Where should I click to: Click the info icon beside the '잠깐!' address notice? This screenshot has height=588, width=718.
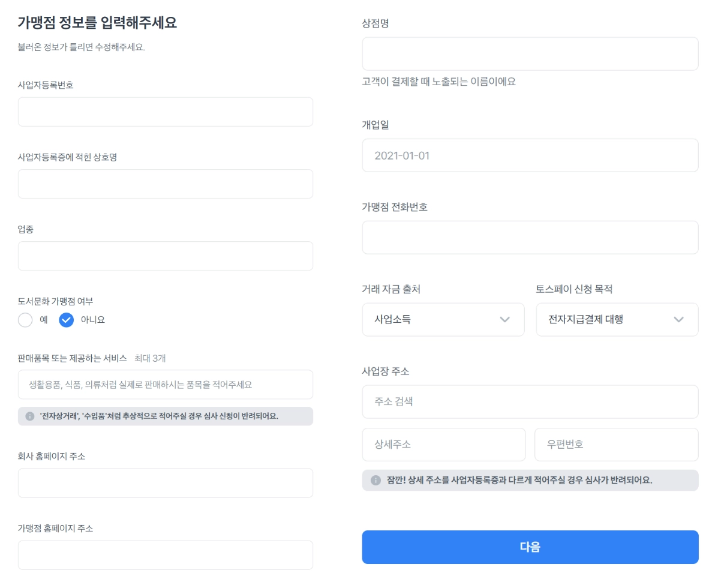(375, 481)
